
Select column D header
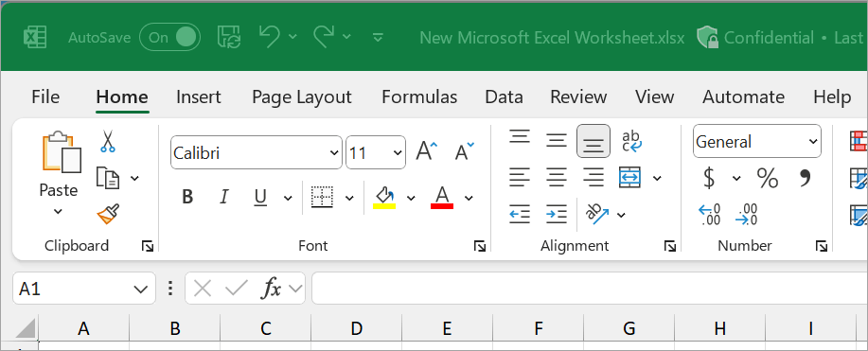pyautogui.click(x=357, y=329)
